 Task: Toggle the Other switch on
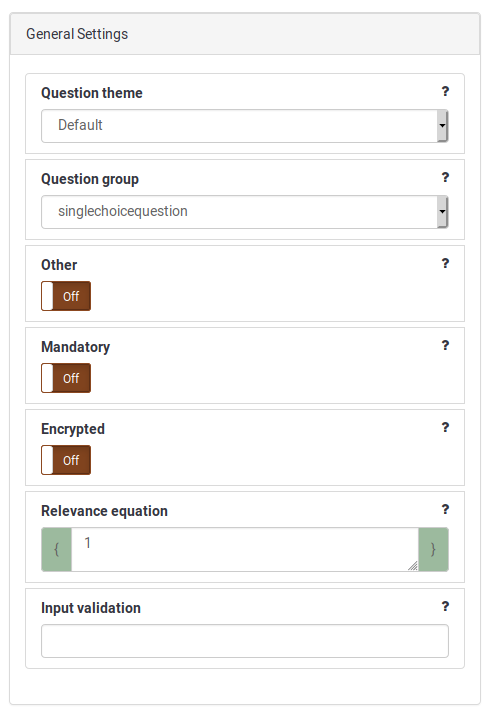tap(66, 296)
